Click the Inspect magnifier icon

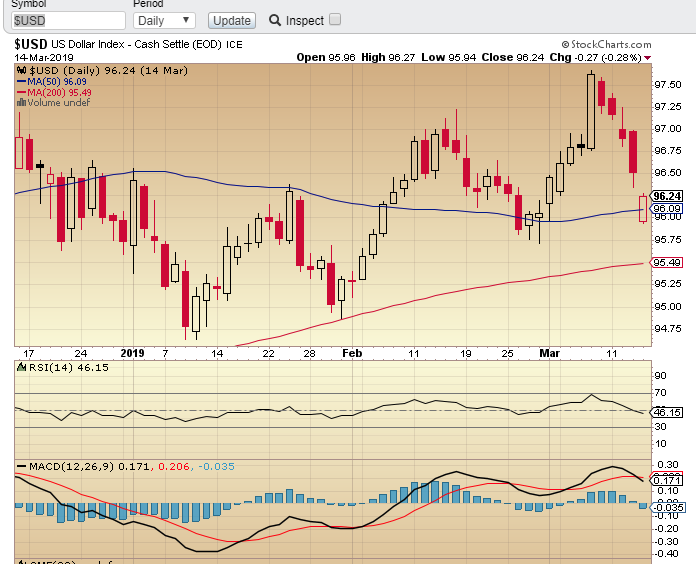click(x=275, y=20)
